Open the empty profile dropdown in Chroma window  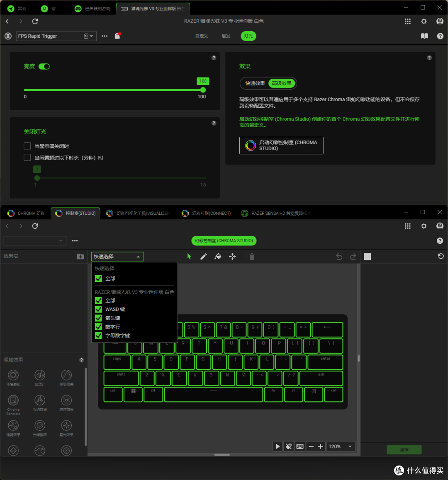pos(34,240)
